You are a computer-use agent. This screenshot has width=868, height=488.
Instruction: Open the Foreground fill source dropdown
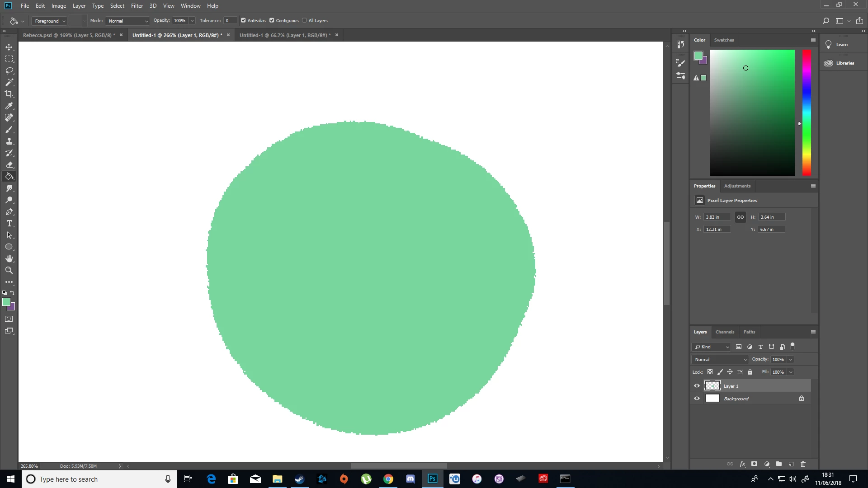coord(50,21)
